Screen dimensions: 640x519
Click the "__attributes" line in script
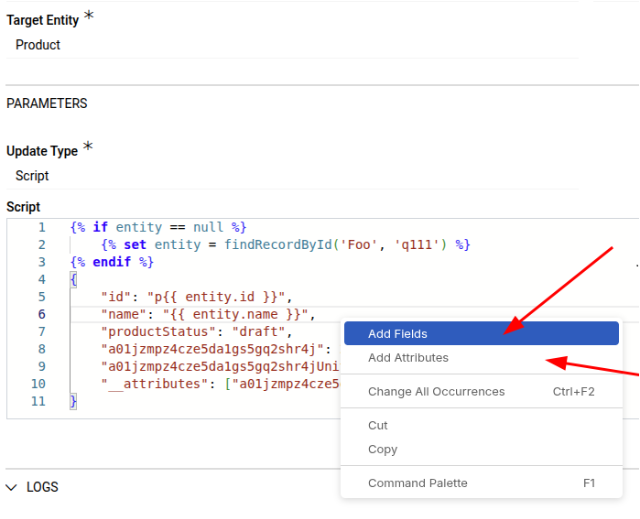tap(200, 384)
